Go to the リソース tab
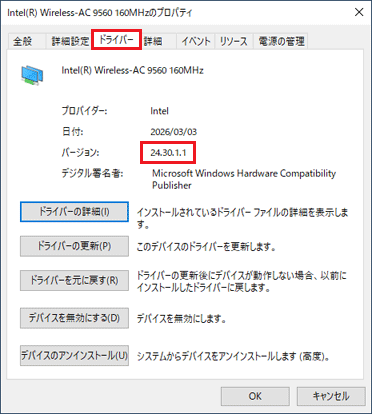 234,41
